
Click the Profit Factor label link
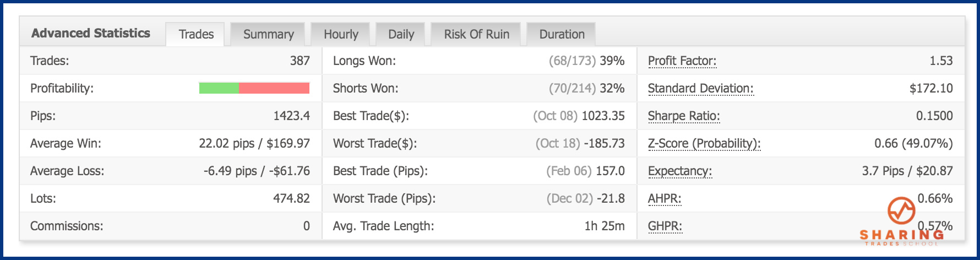[x=682, y=61]
